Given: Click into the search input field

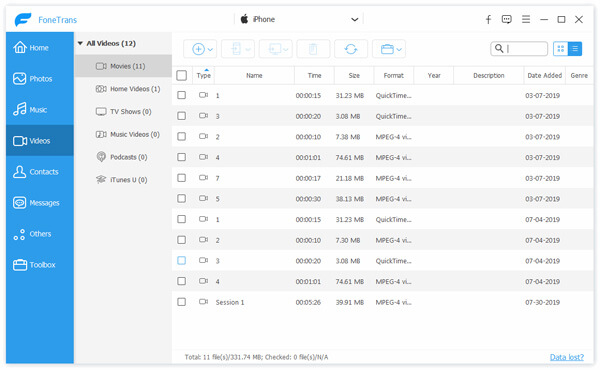Looking at the screenshot, I should (x=519, y=49).
